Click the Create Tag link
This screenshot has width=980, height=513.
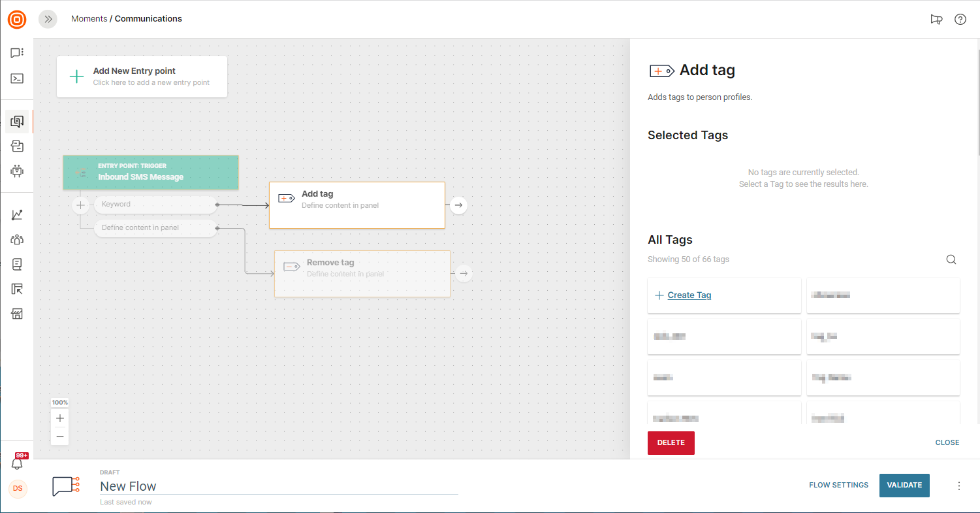point(689,295)
